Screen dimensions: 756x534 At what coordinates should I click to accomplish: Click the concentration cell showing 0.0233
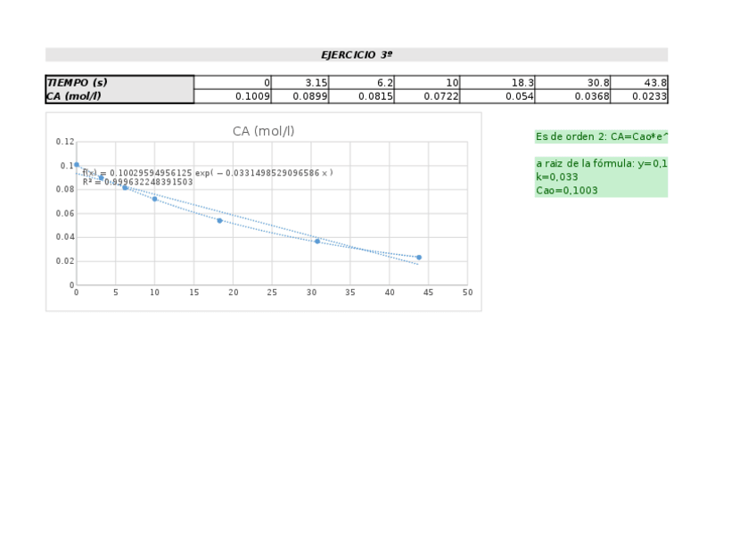(x=640, y=96)
